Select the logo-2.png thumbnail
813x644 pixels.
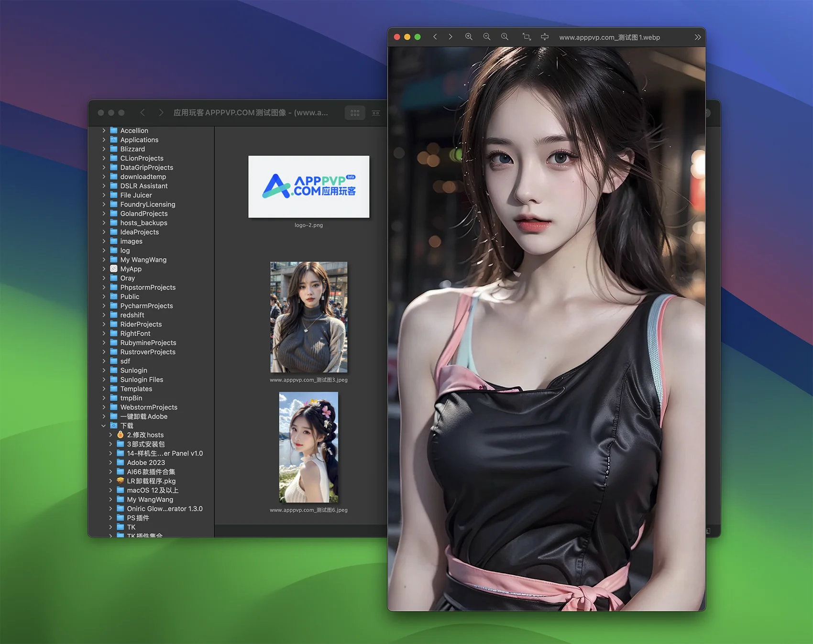tap(308, 186)
